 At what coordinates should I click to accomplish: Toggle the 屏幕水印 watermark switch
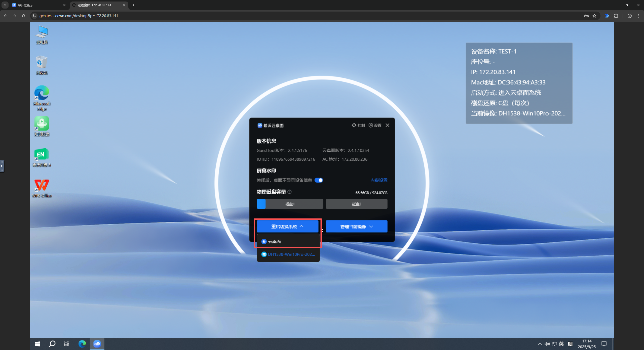(x=319, y=180)
